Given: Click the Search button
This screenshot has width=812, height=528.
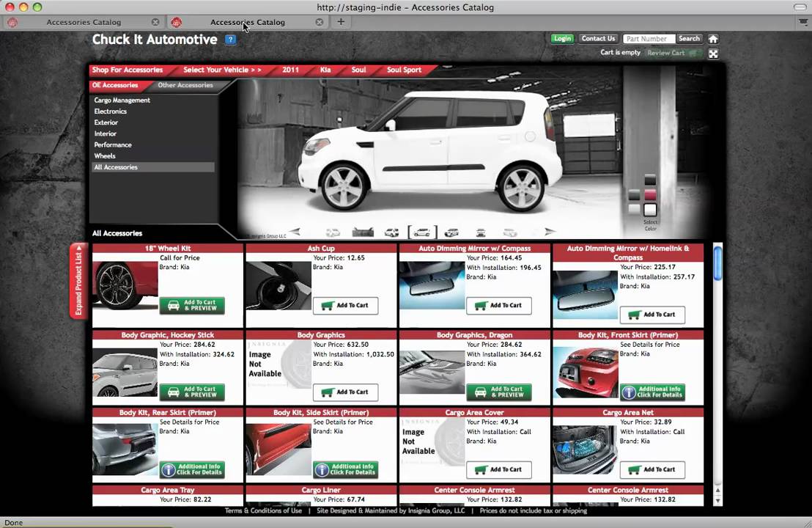Looking at the screenshot, I should 689,39.
